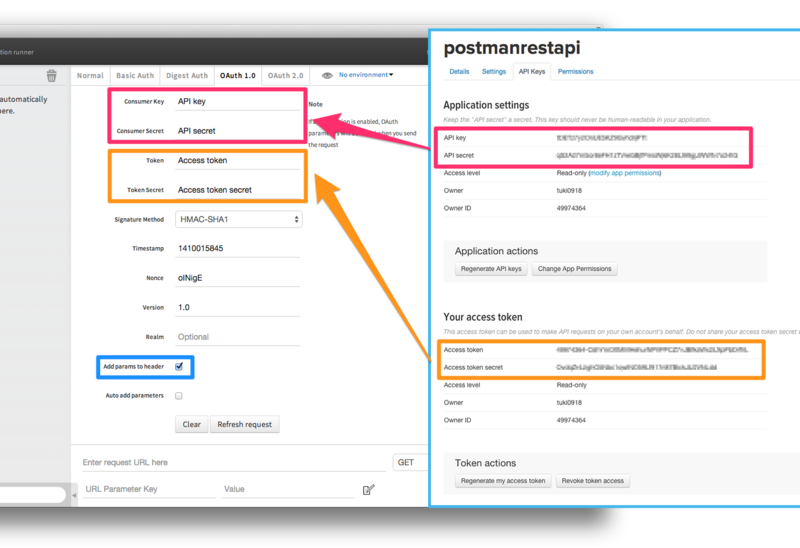This screenshot has width=800, height=548.
Task: Click the Refresh request button
Action: [244, 425]
